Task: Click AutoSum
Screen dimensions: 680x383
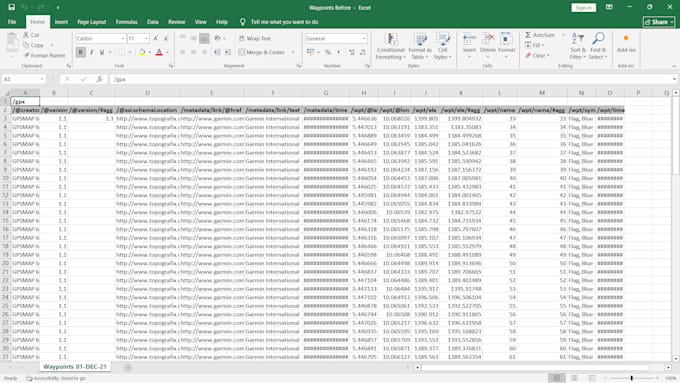Action: (x=540, y=35)
